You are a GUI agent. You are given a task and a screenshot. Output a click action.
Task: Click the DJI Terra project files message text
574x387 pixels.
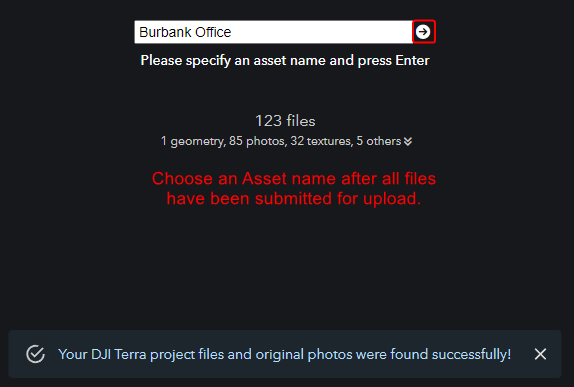point(284,354)
